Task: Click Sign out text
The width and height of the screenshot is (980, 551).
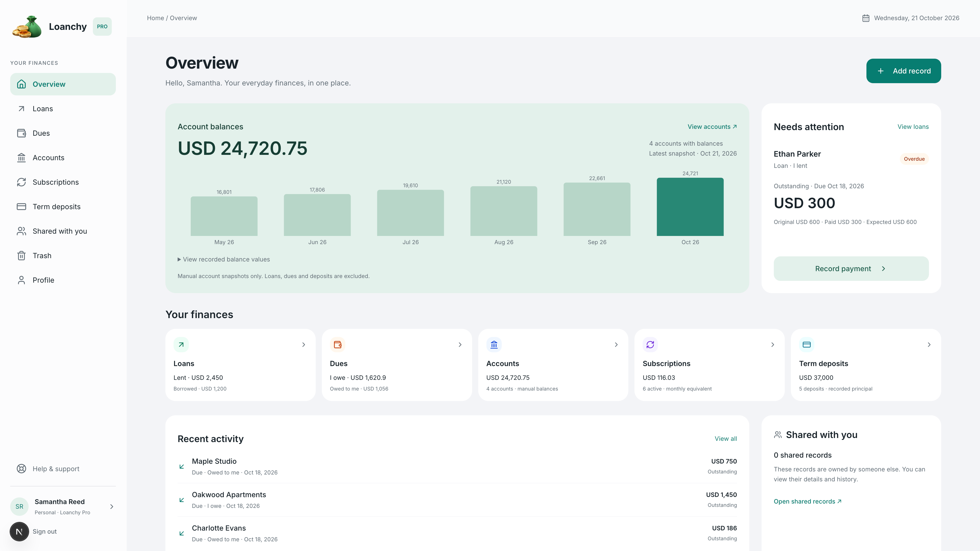Action: [x=44, y=532]
